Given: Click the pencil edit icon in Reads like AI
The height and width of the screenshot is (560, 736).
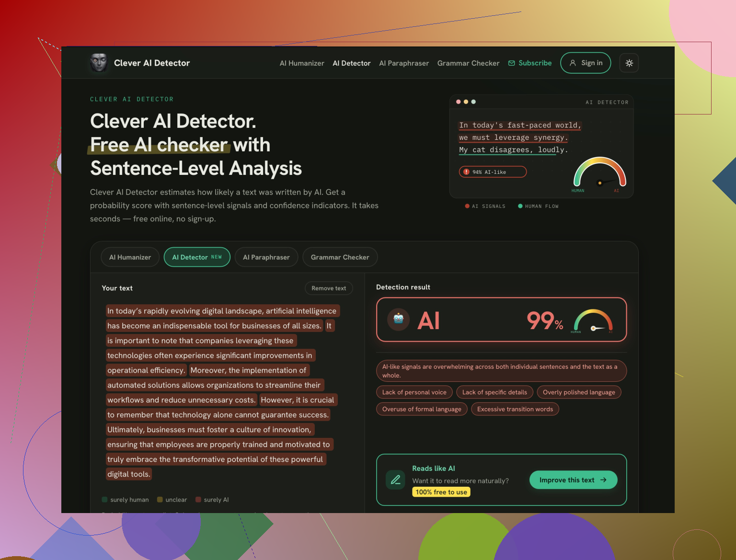Looking at the screenshot, I should tap(396, 480).
